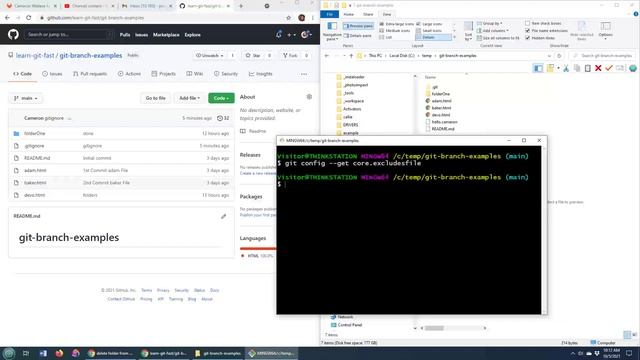Viewport: 640px width, 360px height.
Task: Click copy icon in Explorer toolbar
Action: pos(577,68)
